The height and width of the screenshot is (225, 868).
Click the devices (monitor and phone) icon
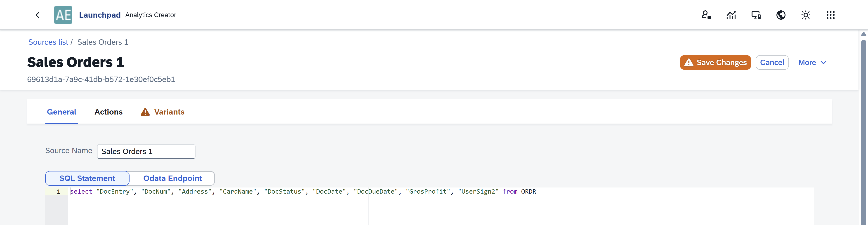(x=756, y=15)
